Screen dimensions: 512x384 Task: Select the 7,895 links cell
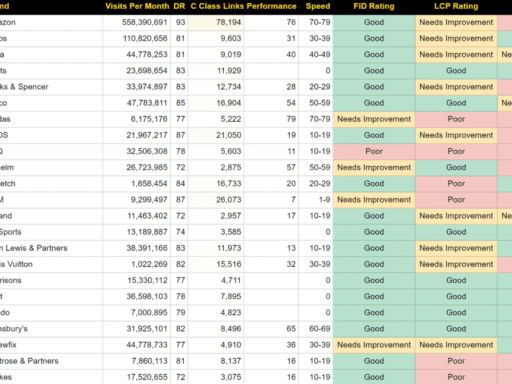[216, 296]
